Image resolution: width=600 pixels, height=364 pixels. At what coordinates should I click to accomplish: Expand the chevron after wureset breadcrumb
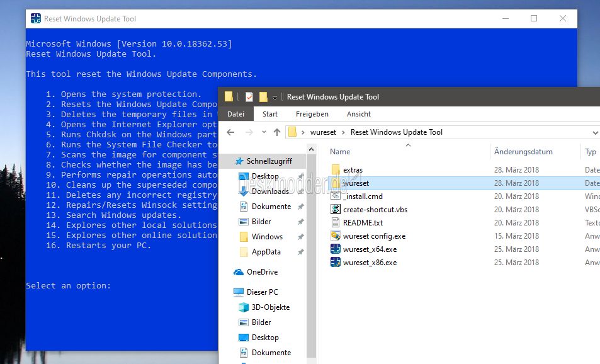343,132
